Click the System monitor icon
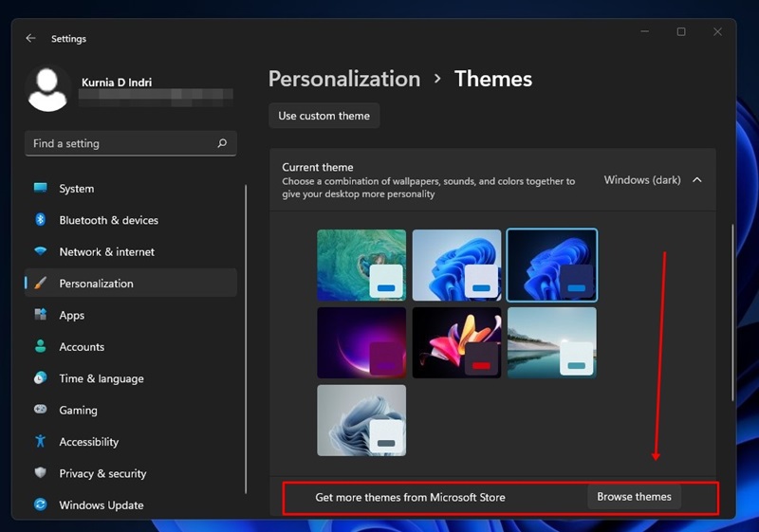This screenshot has width=759, height=532. pos(40,188)
